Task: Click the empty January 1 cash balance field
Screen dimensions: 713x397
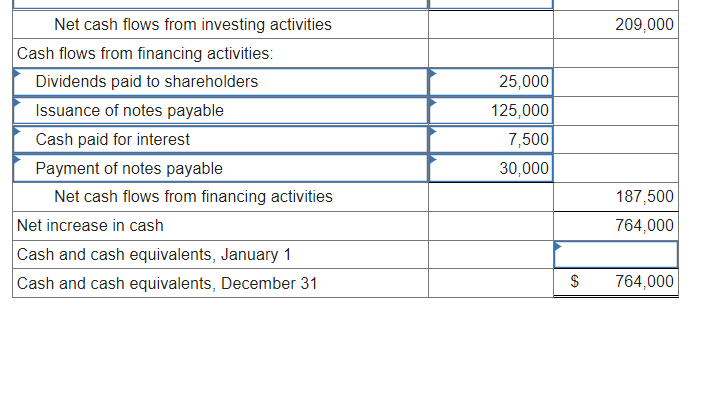Action: pos(616,255)
